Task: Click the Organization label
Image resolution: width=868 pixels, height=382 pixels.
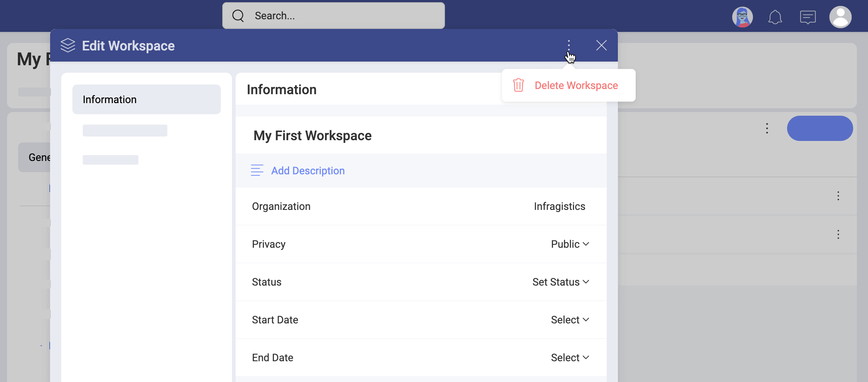Action: tap(281, 206)
